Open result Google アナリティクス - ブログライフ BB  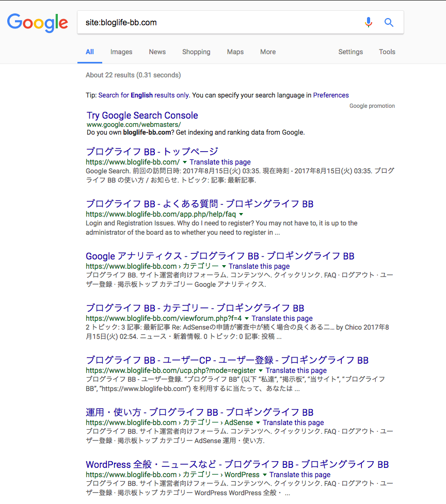coord(220,256)
